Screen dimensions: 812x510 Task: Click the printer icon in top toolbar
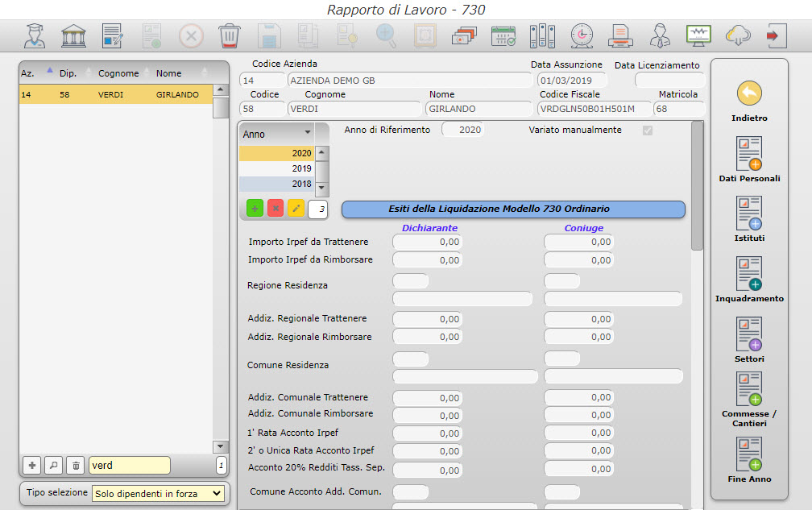pyautogui.click(x=620, y=36)
